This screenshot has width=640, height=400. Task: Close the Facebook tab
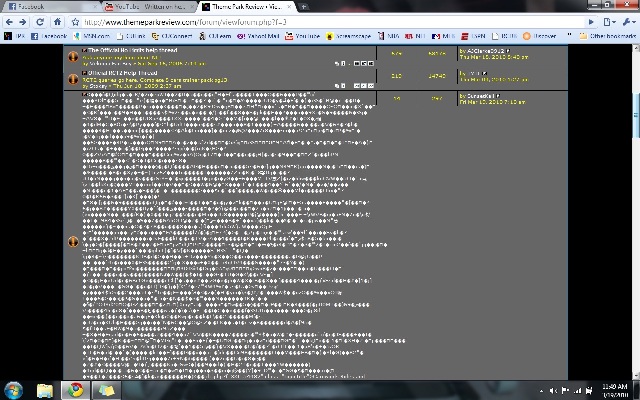[x=95, y=7]
